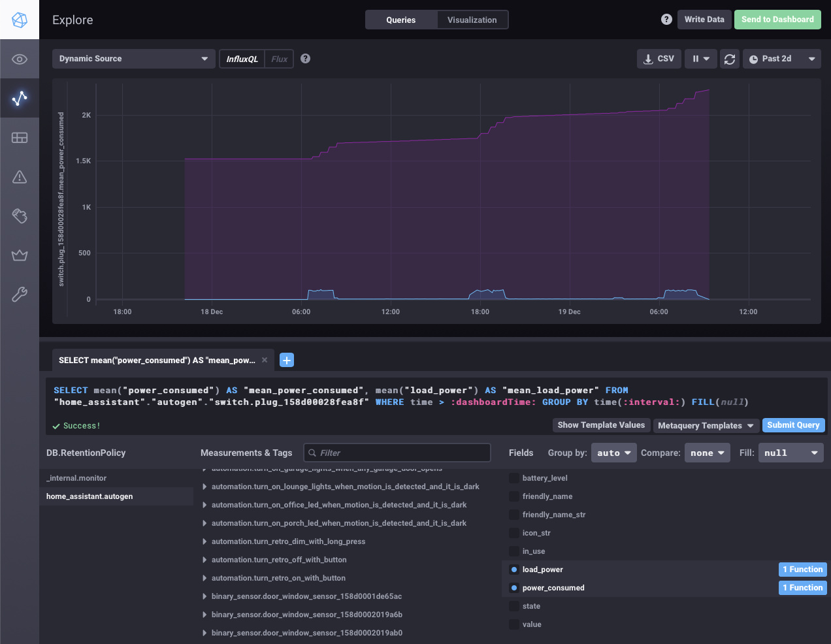
Task: Open the Explore graph icon in sidebar
Action: click(x=20, y=98)
